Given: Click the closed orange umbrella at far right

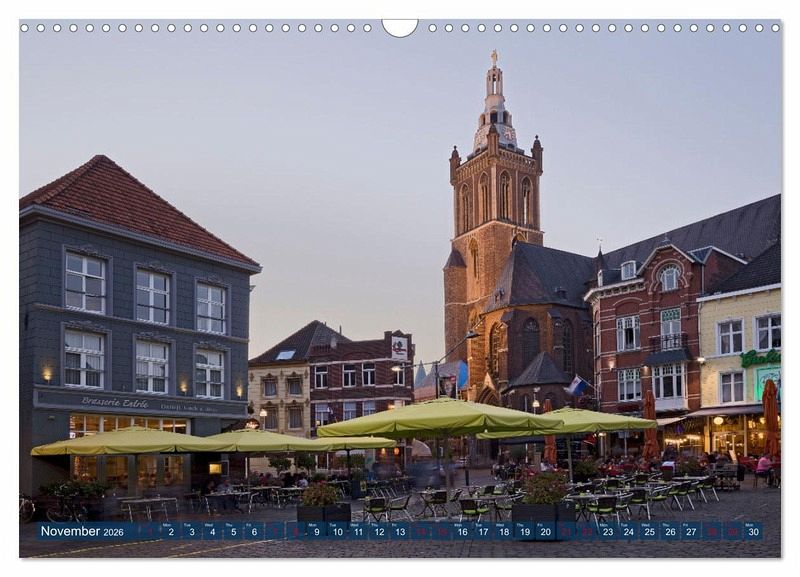Looking at the screenshot, I should [x=770, y=417].
